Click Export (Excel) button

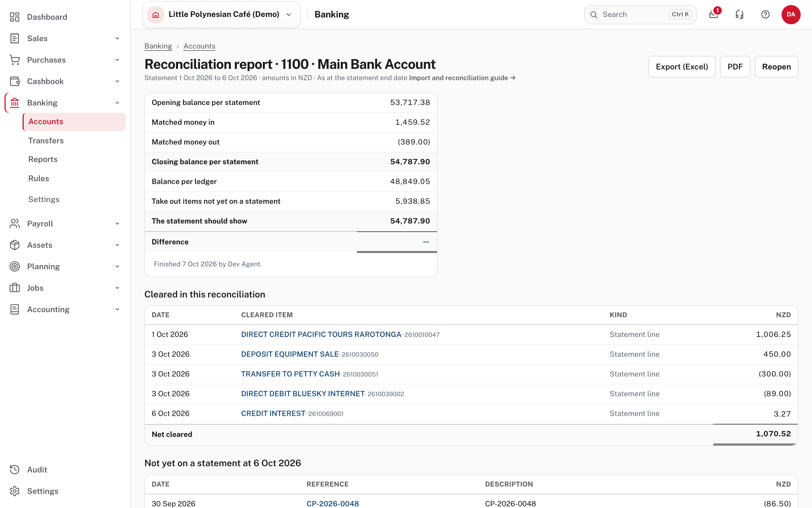tap(682, 67)
